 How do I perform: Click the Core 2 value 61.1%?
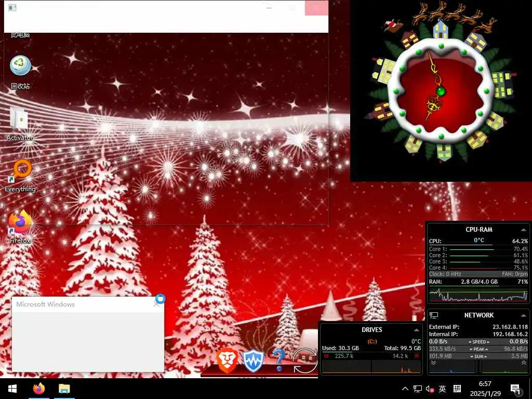coord(521,255)
